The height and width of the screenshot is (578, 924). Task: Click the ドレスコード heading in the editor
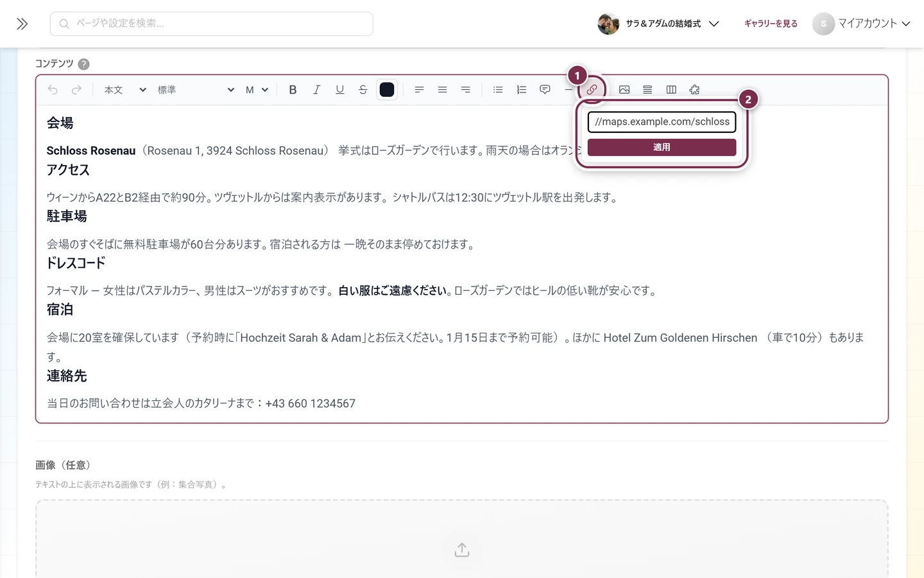[76, 263]
